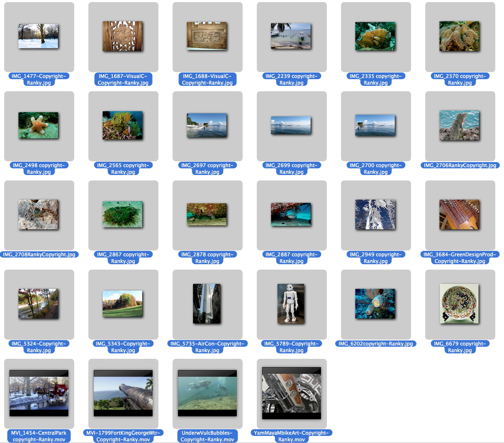Click the filename IMG_1688-VisualC-Copyright-Ranky.jpg

[207, 79]
